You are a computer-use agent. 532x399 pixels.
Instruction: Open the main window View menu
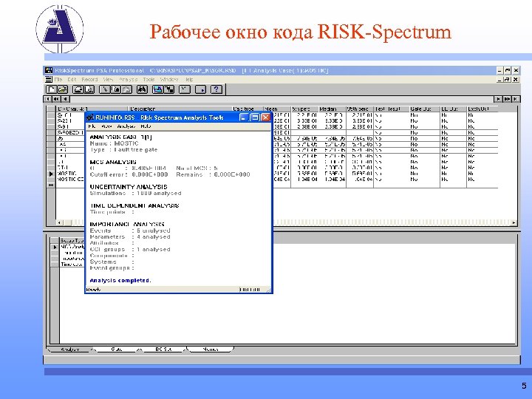click(108, 79)
